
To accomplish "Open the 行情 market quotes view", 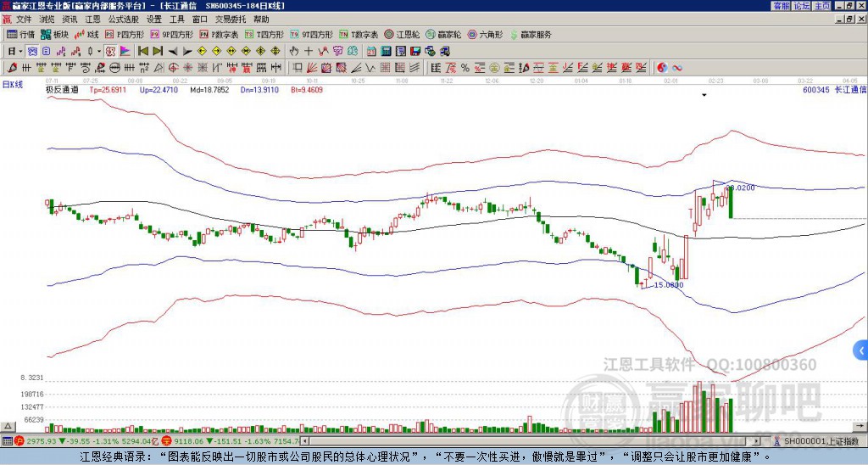I will click(x=20, y=34).
